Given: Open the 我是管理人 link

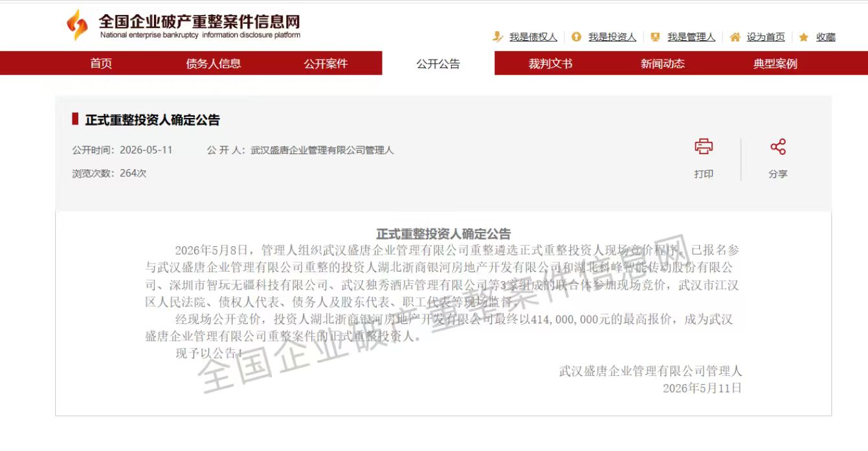Looking at the screenshot, I should coord(691,37).
